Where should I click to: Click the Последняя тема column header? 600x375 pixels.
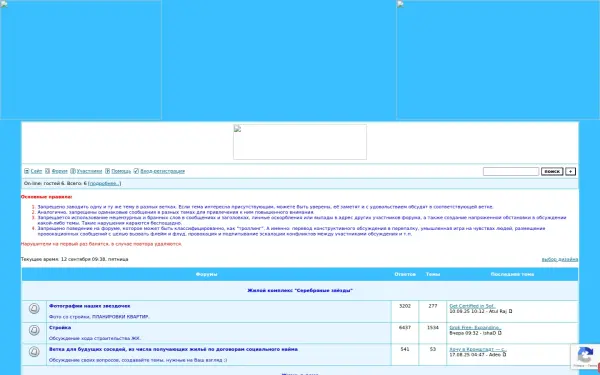click(x=512, y=274)
